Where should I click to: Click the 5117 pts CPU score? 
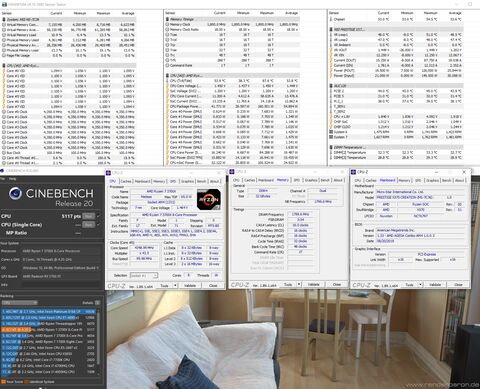pyautogui.click(x=71, y=216)
